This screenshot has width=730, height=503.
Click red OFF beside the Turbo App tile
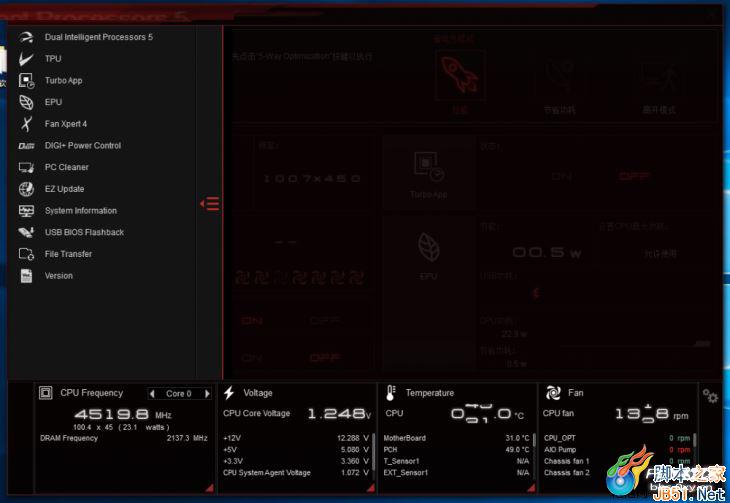(x=635, y=176)
